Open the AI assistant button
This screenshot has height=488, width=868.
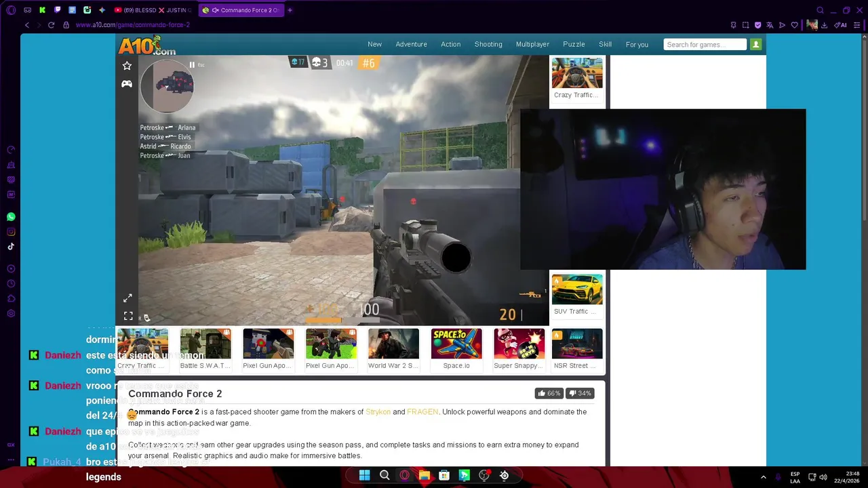pos(840,25)
